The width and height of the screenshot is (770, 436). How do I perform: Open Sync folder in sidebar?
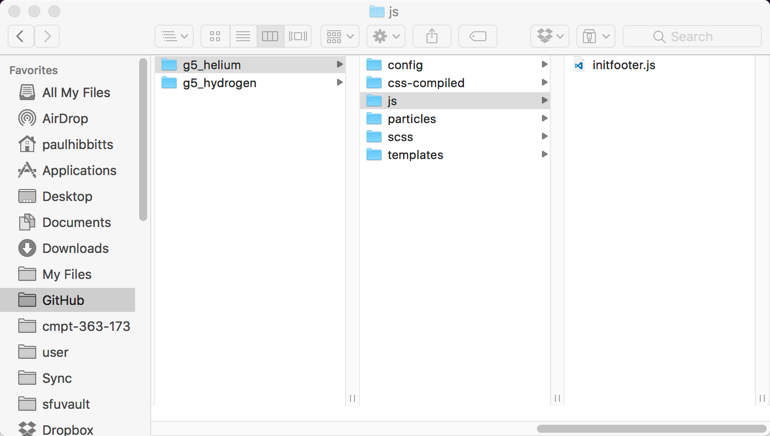coord(67,378)
